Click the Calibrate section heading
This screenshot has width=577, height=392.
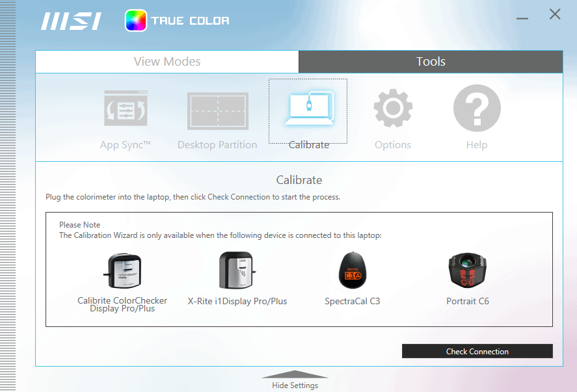(299, 180)
